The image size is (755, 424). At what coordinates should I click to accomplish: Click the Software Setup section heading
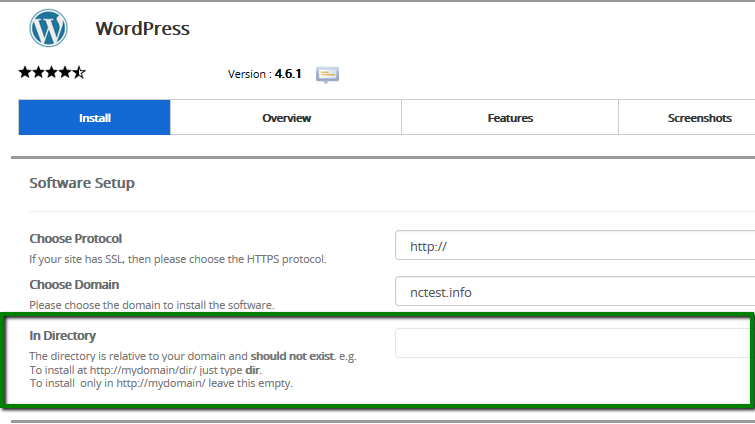click(82, 183)
